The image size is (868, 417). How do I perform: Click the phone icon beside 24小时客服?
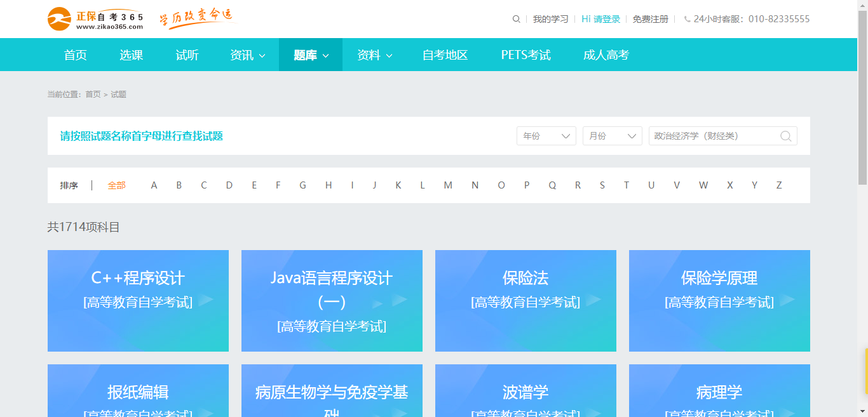687,19
